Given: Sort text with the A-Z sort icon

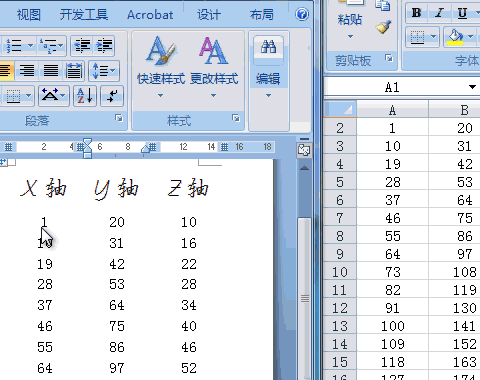Looking at the screenshot, I should 85,96.
